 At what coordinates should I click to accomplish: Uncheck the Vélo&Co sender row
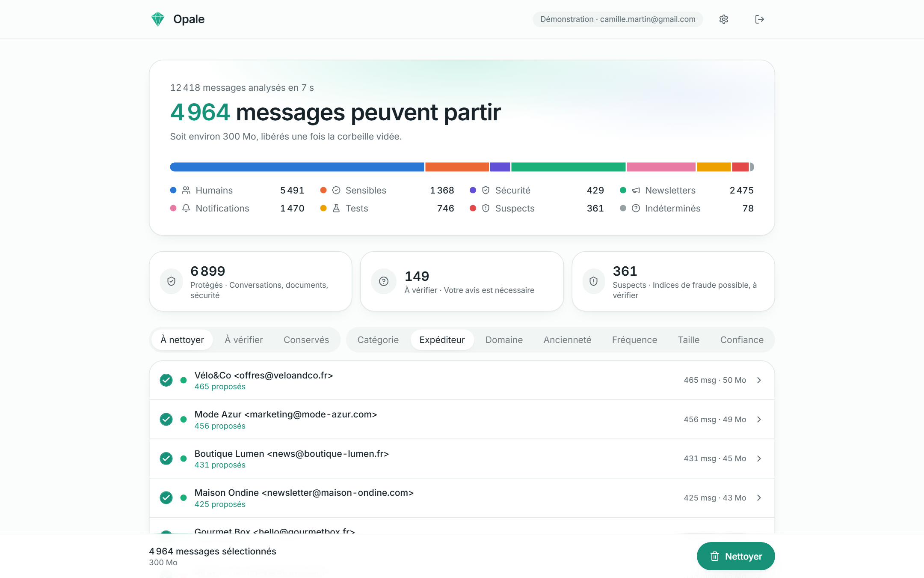click(x=166, y=380)
